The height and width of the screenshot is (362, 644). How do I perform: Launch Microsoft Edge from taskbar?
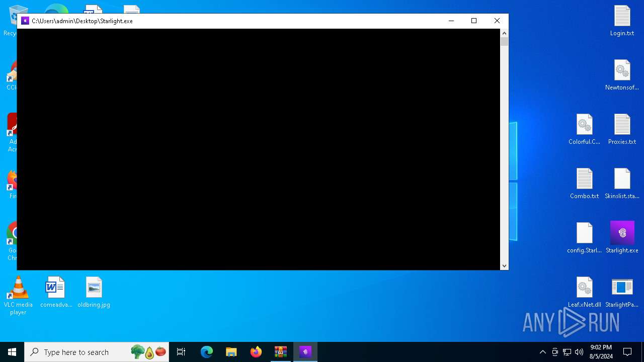(x=207, y=352)
